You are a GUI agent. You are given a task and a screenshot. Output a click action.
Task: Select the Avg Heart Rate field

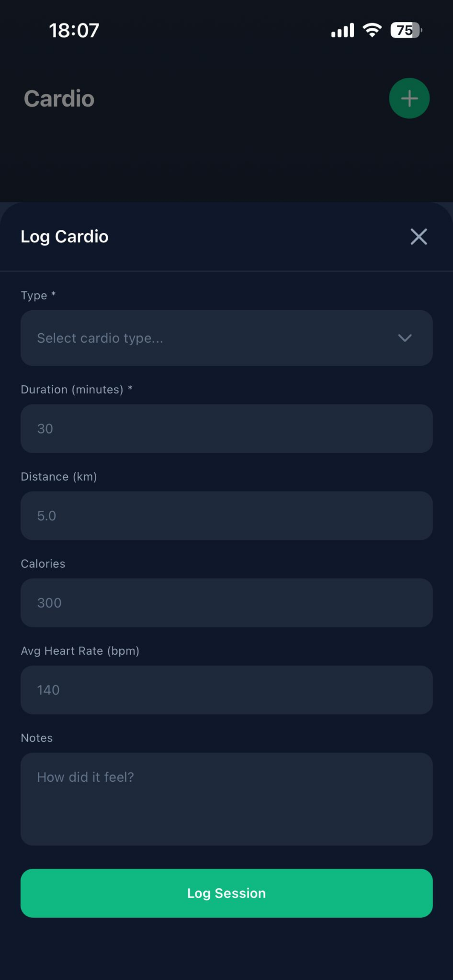click(x=226, y=690)
